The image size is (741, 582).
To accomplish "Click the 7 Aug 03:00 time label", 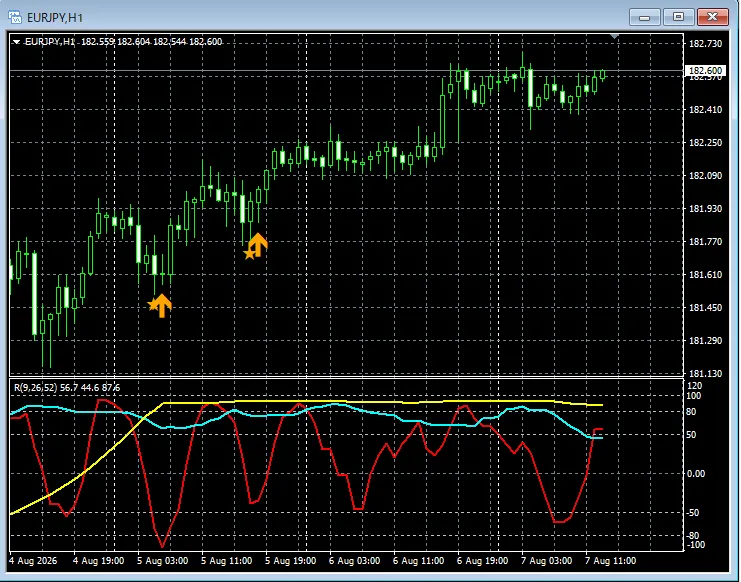I will (546, 561).
